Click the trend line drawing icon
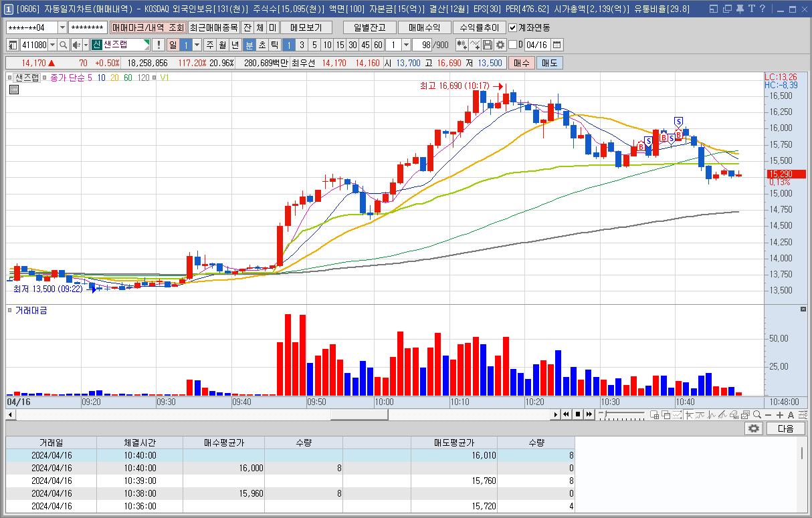812x518 pixels. point(722,415)
